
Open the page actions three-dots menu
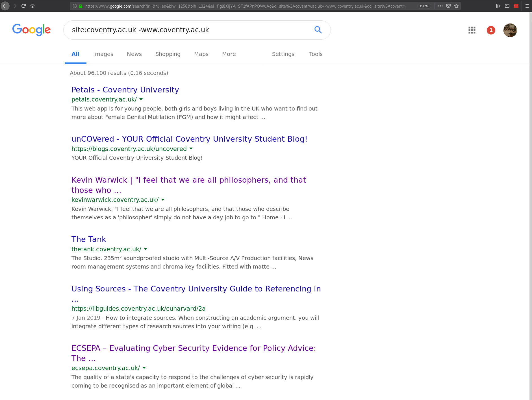click(440, 6)
